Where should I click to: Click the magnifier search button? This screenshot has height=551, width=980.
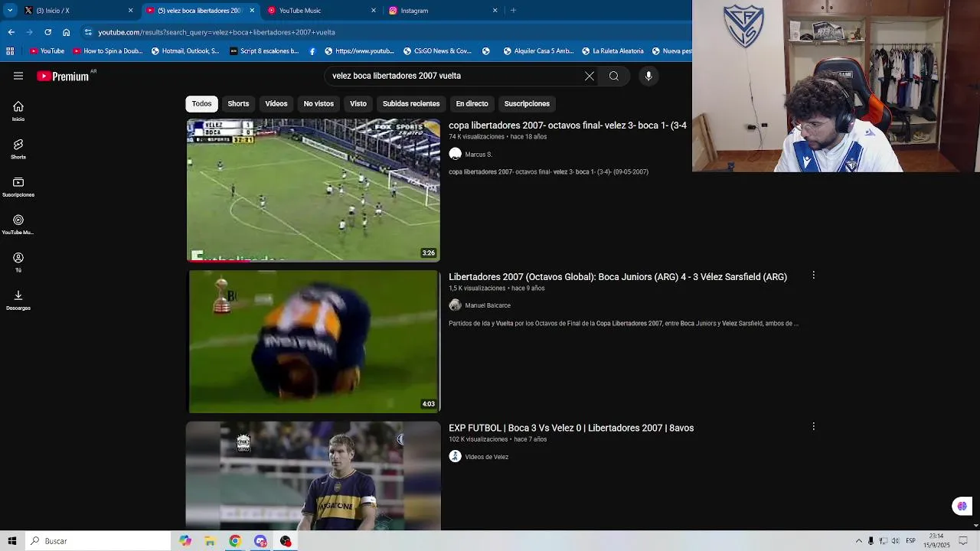tap(613, 76)
